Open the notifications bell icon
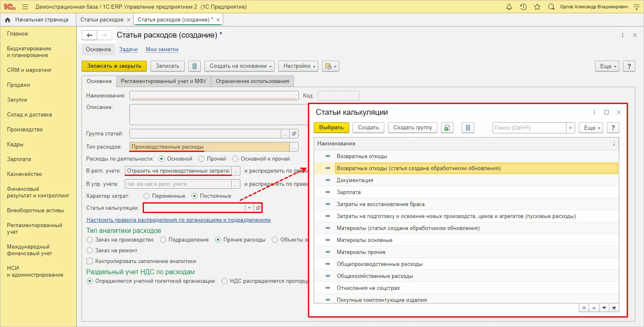The image size is (644, 327). point(509,7)
